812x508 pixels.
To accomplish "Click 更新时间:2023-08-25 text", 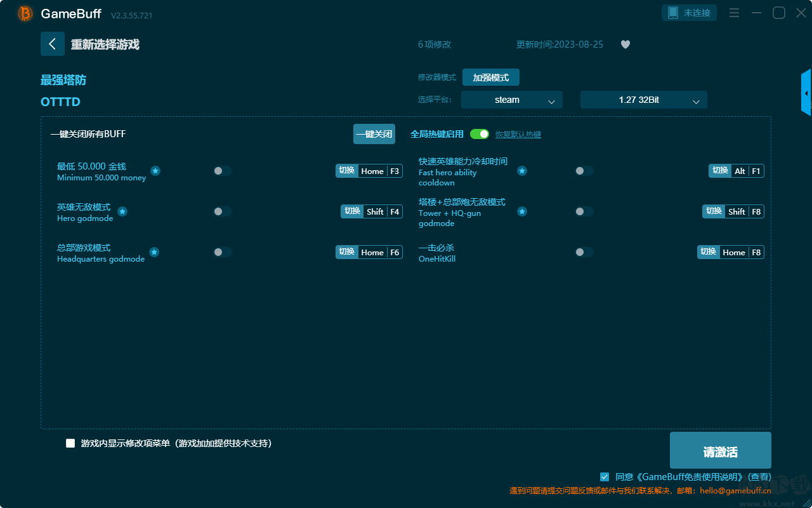I will [x=560, y=44].
